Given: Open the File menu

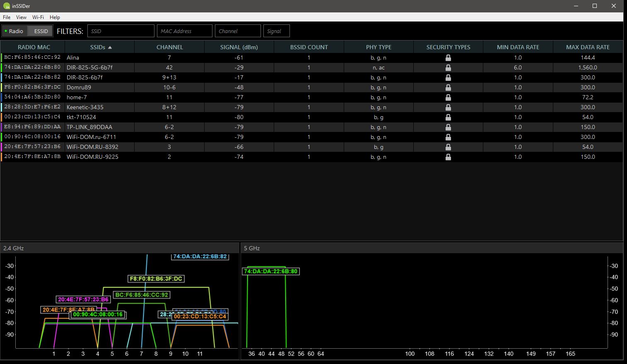Looking at the screenshot, I should [x=7, y=17].
